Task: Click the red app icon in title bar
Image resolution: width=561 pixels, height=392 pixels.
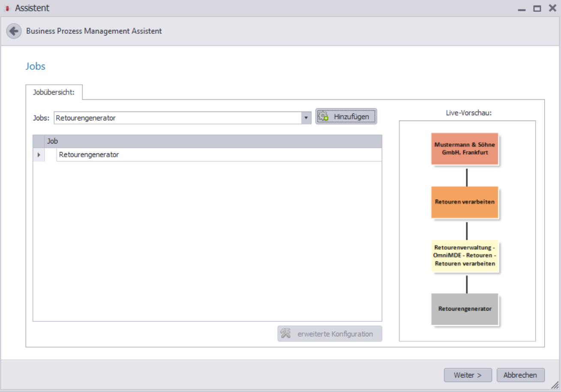Action: 7,8
